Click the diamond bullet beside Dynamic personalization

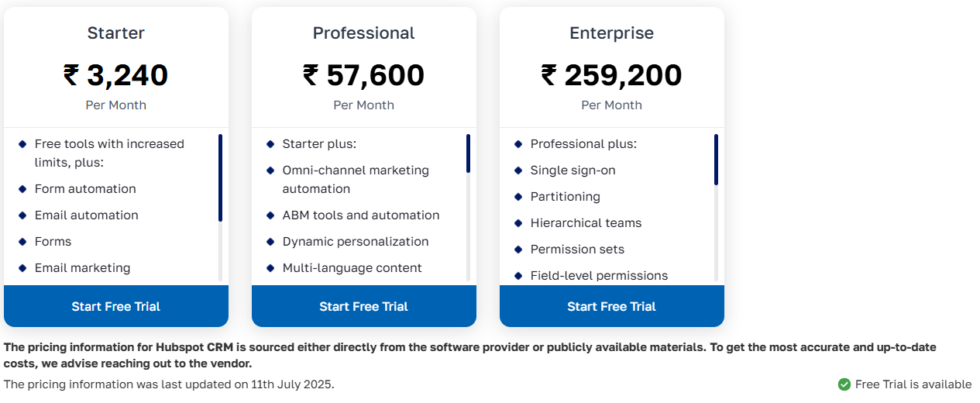(x=270, y=241)
